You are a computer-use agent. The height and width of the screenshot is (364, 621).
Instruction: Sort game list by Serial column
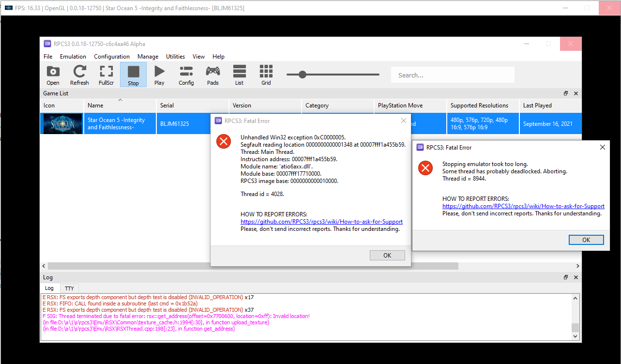[x=193, y=106]
